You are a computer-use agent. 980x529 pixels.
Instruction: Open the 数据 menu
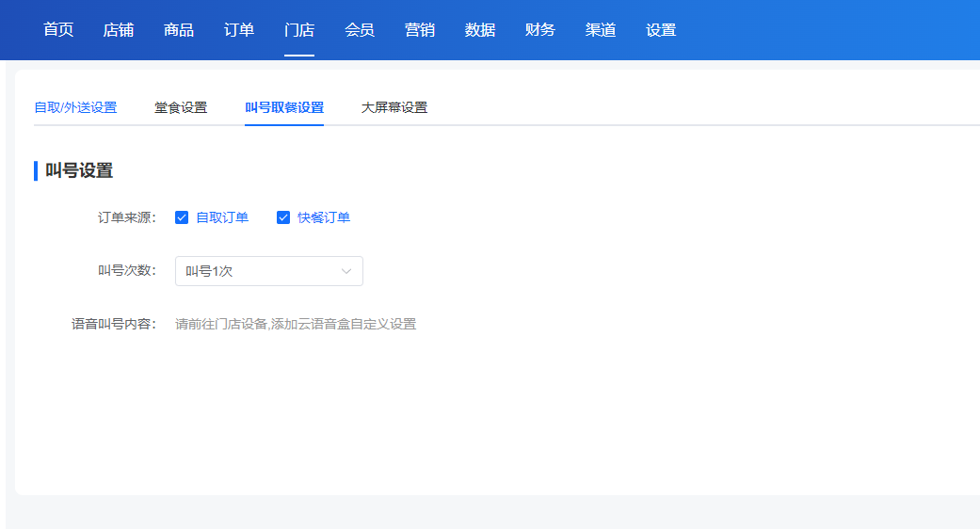pos(480,30)
